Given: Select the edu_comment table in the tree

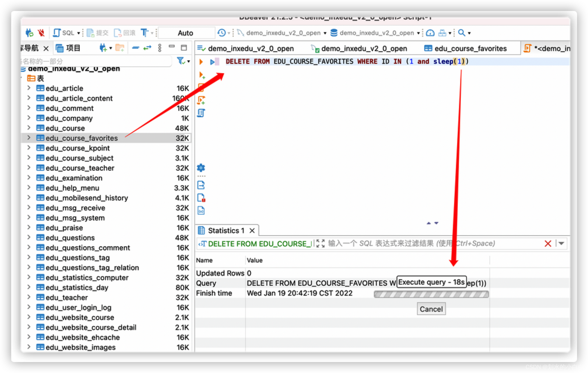Looking at the screenshot, I should click(x=69, y=108).
